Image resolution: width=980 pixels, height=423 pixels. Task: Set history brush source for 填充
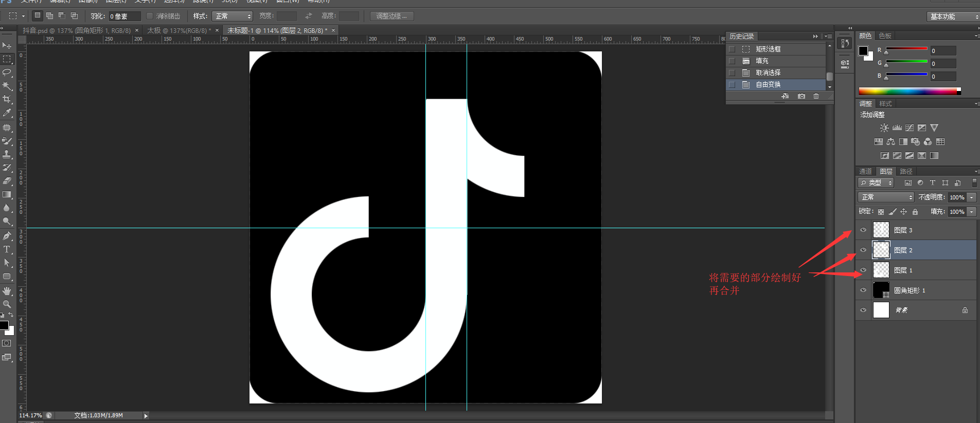(x=732, y=61)
